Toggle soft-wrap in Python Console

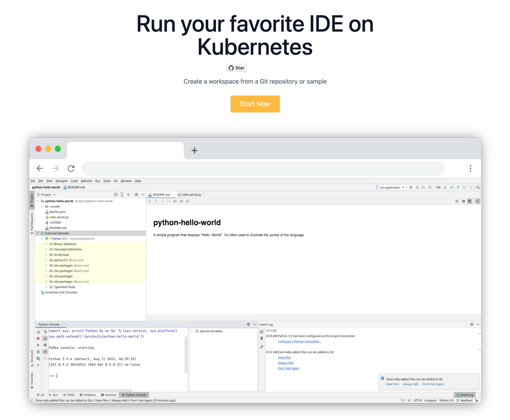pyautogui.click(x=45, y=332)
